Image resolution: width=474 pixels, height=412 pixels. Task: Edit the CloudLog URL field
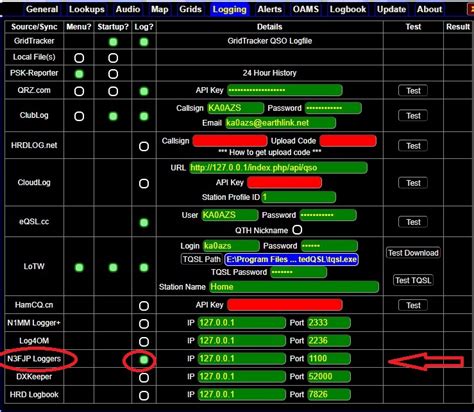click(278, 167)
